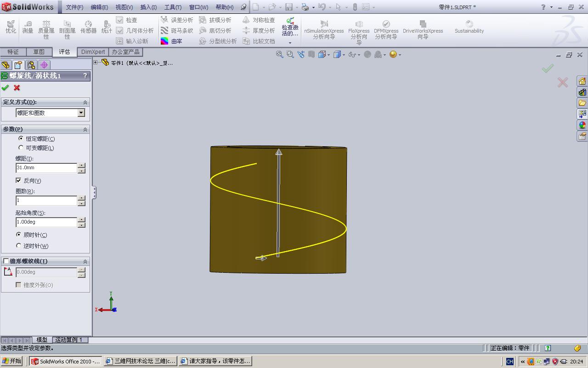Image resolution: width=588 pixels, height=368 pixels.
Task: Click the Windows 开始 start button
Action: [12, 361]
